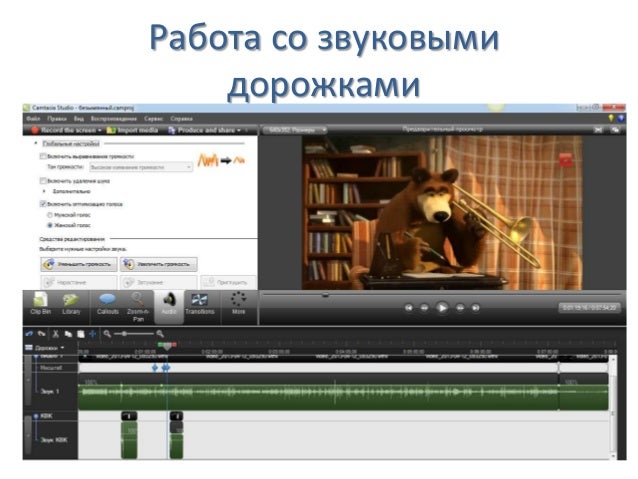
Task: Click the copy icon in timeline toolbar
Action: 68,334
